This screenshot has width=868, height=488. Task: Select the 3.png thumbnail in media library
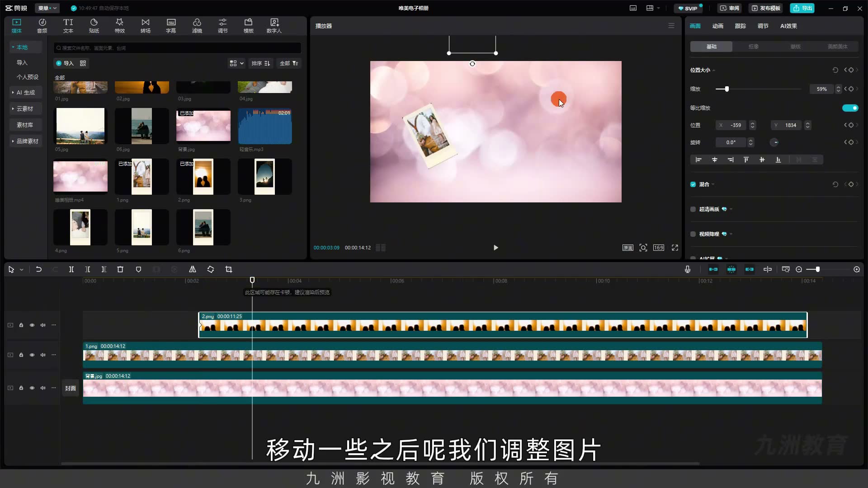(x=265, y=177)
